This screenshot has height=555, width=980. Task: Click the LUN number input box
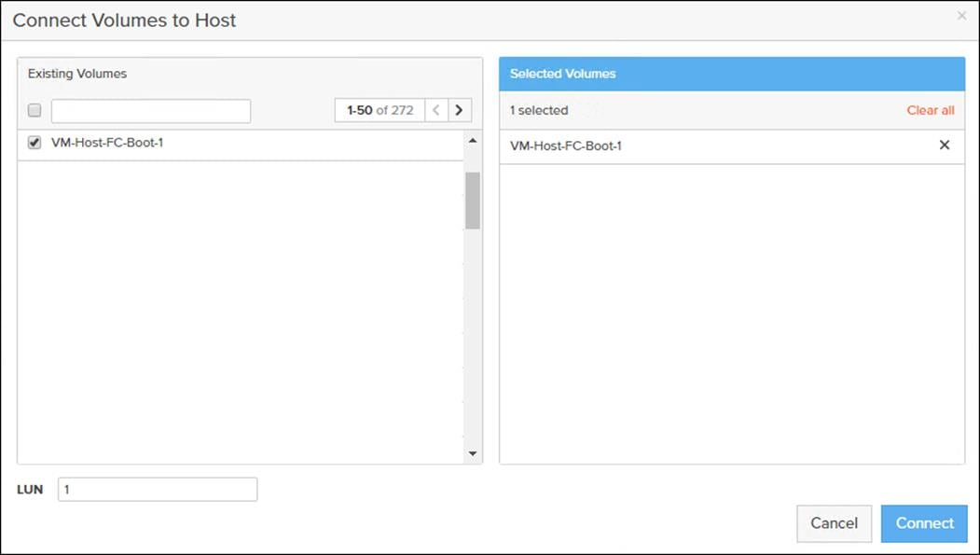[x=157, y=489]
